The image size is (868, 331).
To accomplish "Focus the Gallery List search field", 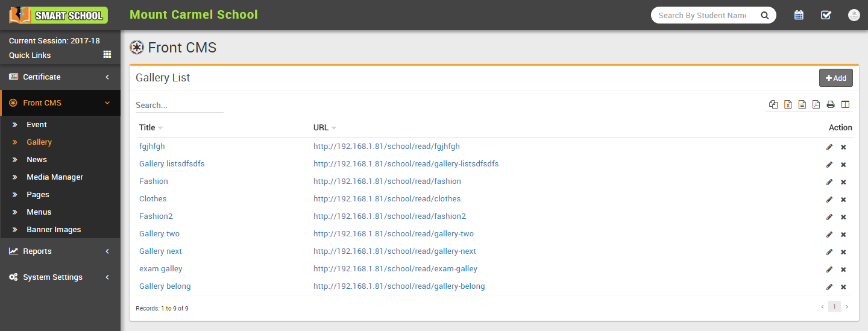I will pos(179,105).
